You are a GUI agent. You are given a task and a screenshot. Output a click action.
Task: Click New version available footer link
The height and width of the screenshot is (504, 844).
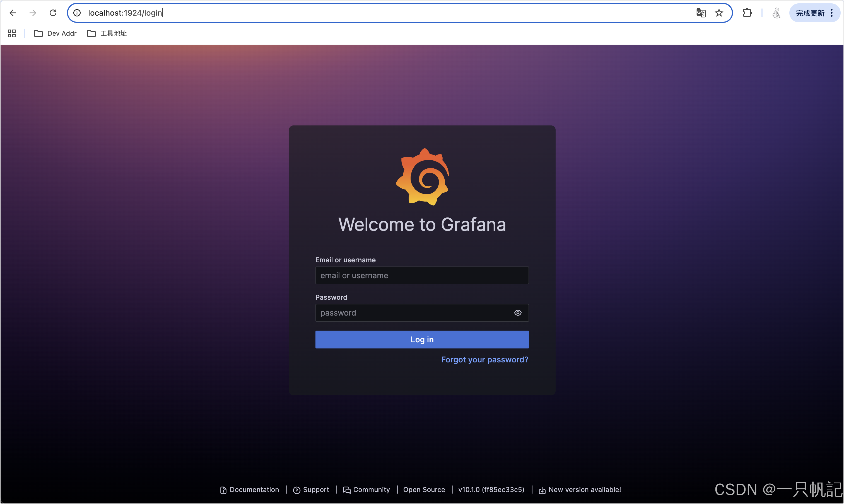[580, 490]
